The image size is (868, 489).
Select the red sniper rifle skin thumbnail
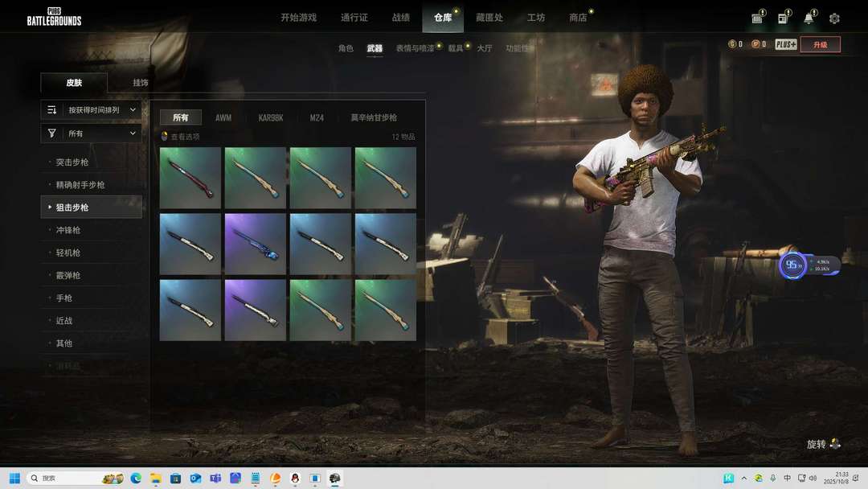(190, 178)
